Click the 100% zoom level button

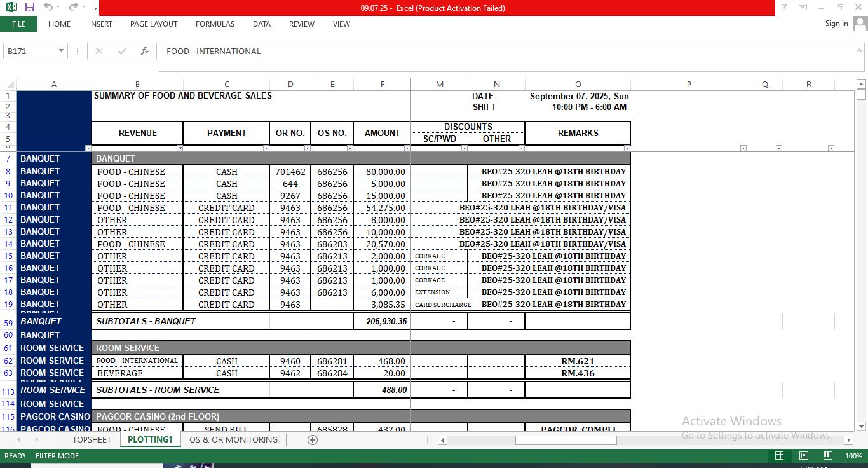pos(853,456)
